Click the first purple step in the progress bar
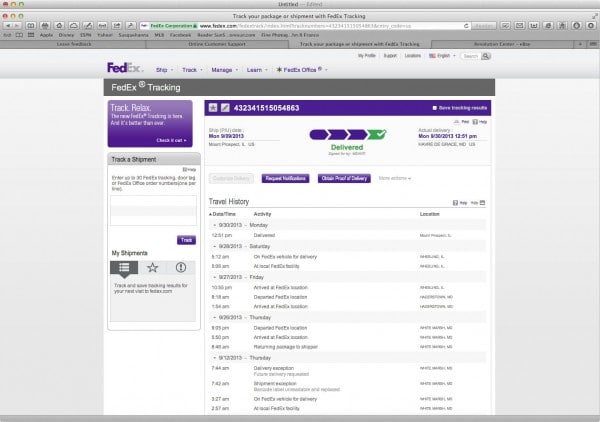This screenshot has width=600, height=422. click(x=319, y=135)
